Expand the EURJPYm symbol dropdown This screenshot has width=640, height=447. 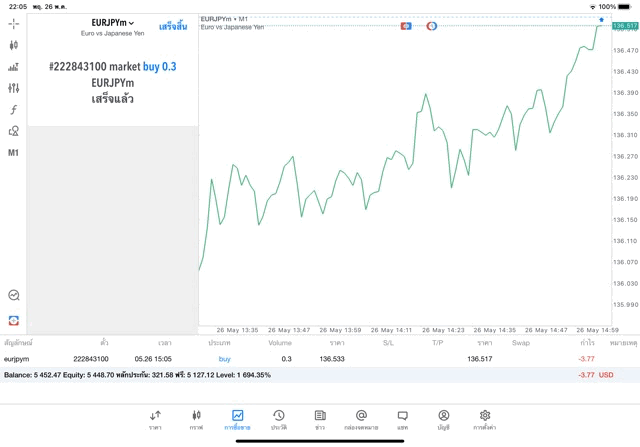pyautogui.click(x=112, y=22)
